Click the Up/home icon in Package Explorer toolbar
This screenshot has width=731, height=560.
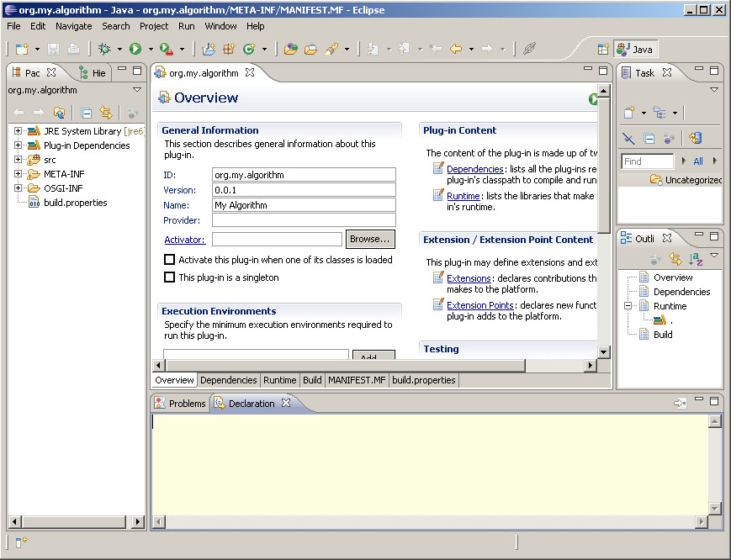59,113
